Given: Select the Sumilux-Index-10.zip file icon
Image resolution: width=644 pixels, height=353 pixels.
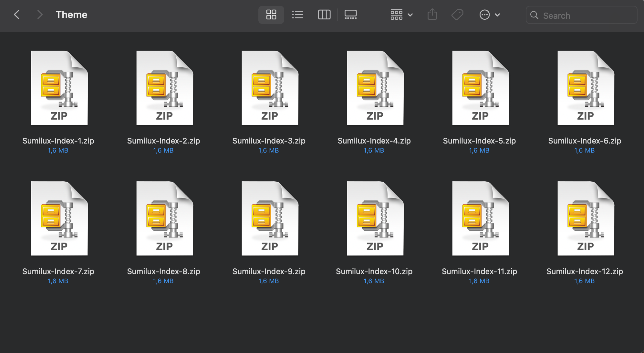Looking at the screenshot, I should (375, 219).
